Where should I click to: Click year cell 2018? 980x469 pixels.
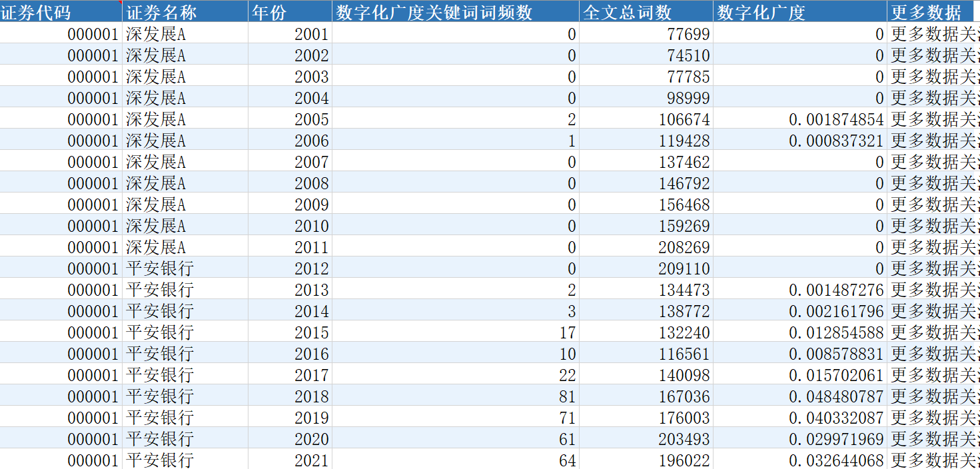(x=290, y=396)
